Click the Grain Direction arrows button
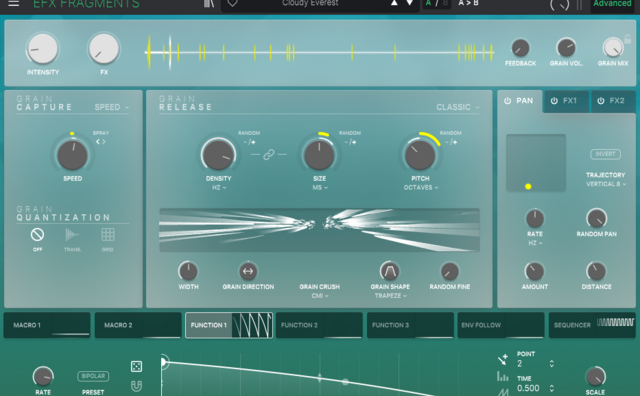This screenshot has width=640, height=396. [x=248, y=271]
